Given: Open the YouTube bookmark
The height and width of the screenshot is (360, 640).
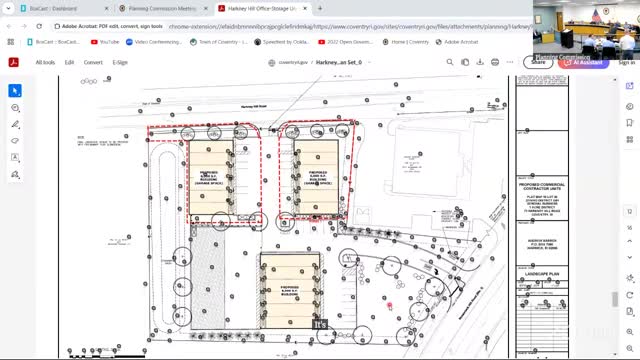Looking at the screenshot, I should click(105, 42).
